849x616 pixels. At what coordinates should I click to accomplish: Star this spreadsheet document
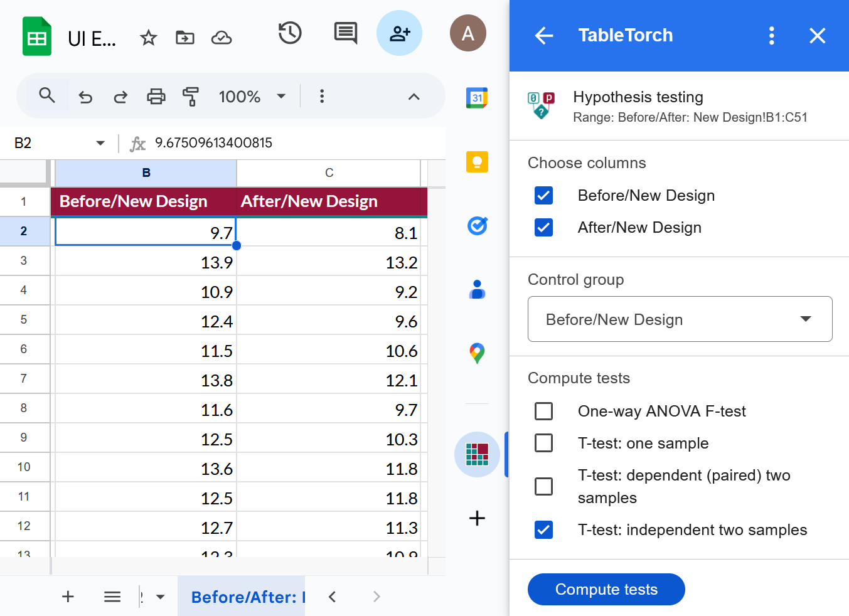tap(149, 38)
